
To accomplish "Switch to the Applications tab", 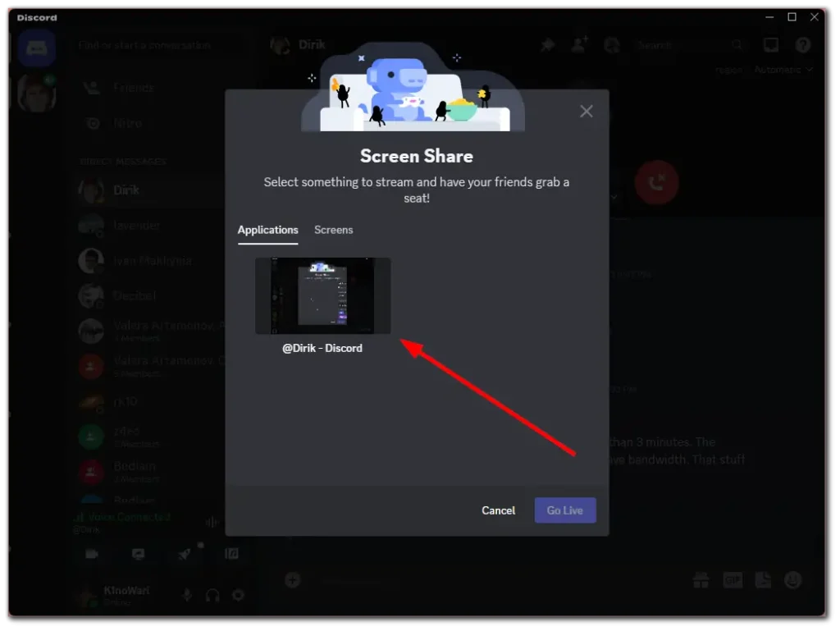I will click(x=268, y=230).
